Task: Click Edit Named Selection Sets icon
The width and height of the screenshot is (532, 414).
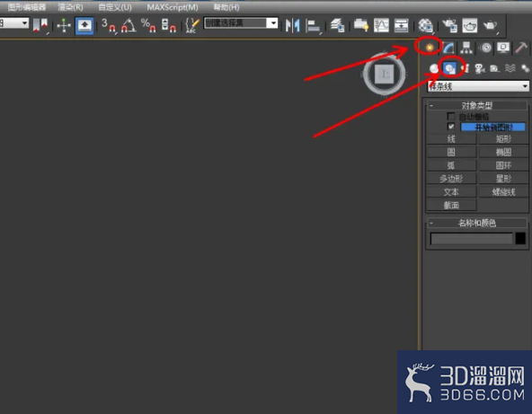Action: [x=192, y=25]
